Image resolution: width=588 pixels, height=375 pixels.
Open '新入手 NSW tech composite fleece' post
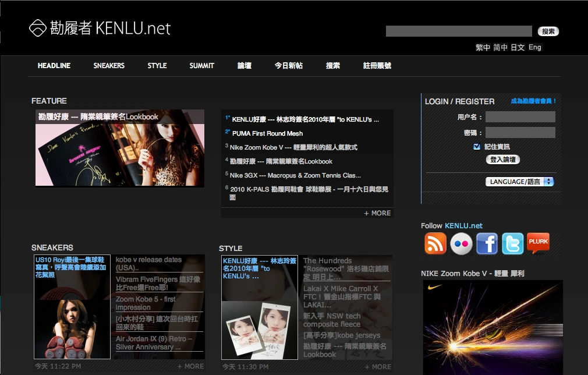(x=332, y=320)
